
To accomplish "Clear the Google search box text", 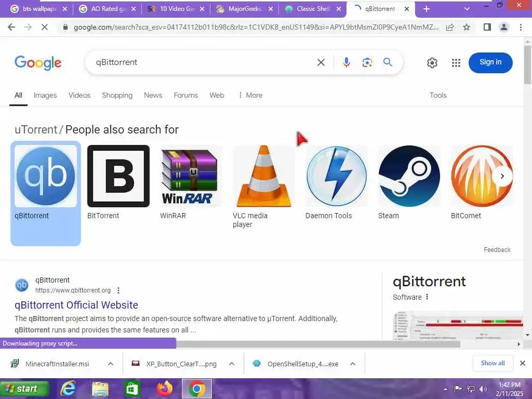I will 321,62.
